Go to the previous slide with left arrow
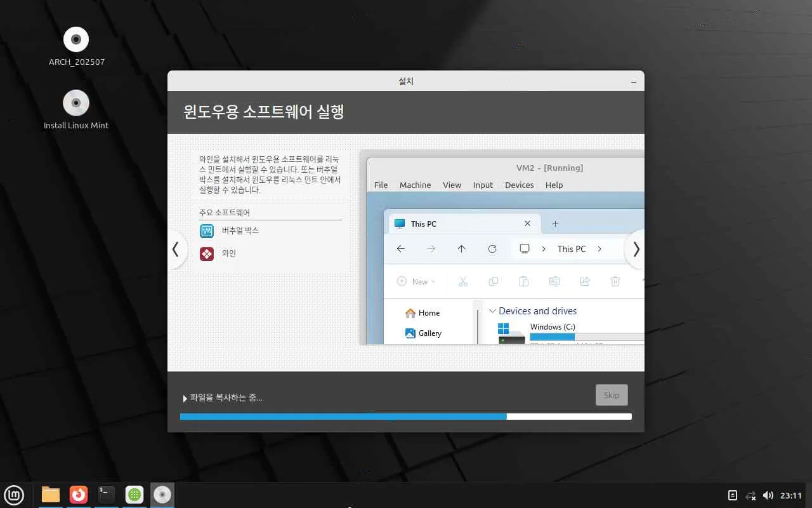The width and height of the screenshot is (812, 508). point(176,250)
